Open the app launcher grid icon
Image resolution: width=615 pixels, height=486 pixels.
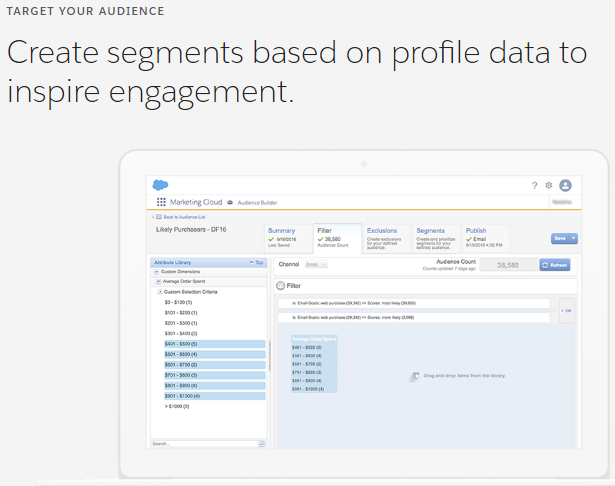pyautogui.click(x=161, y=201)
